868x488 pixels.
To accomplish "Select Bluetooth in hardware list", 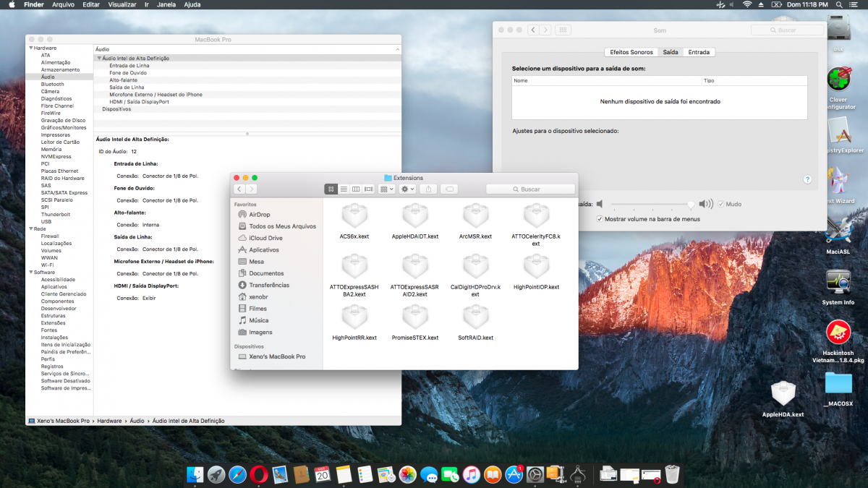I will [52, 85].
